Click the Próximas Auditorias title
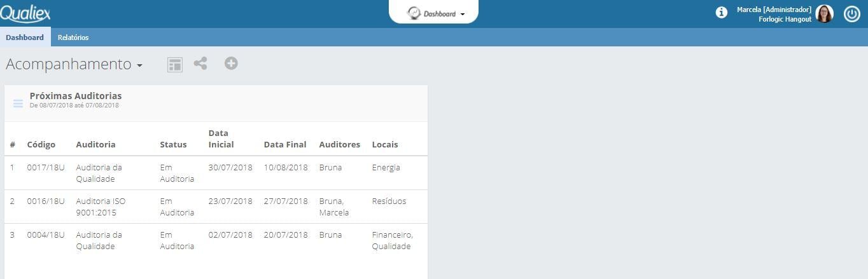Viewport: 868px width, 279px height. (76, 96)
